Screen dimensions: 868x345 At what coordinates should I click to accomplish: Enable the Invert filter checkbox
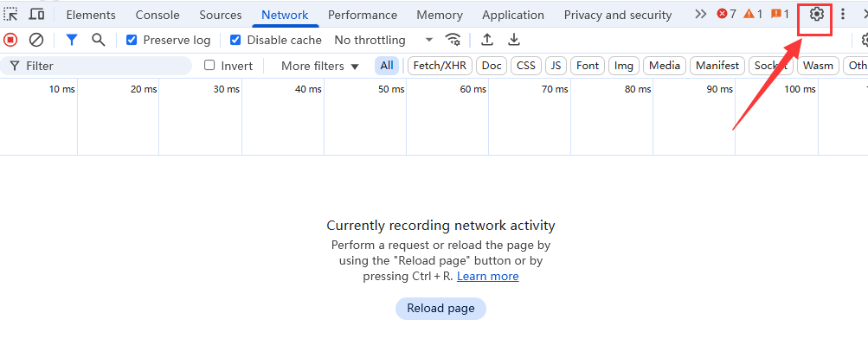[x=209, y=65]
